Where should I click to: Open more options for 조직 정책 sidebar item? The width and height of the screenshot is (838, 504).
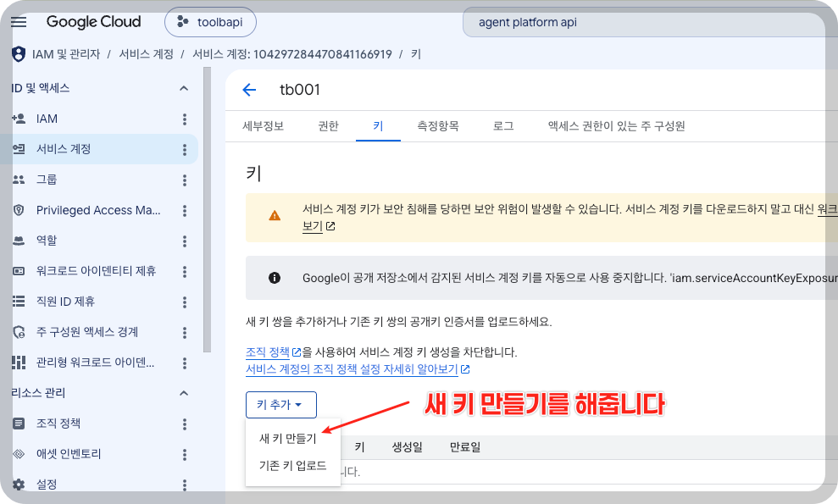[x=185, y=424]
